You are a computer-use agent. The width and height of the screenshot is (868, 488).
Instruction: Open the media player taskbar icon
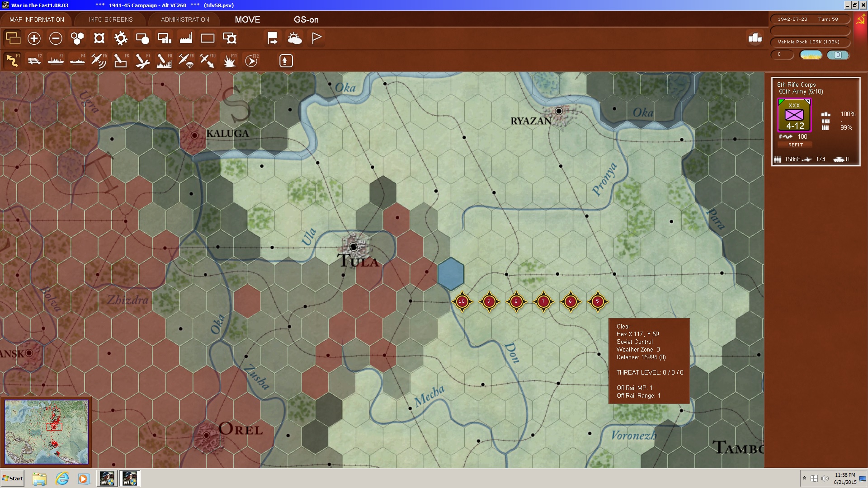[84, 479]
